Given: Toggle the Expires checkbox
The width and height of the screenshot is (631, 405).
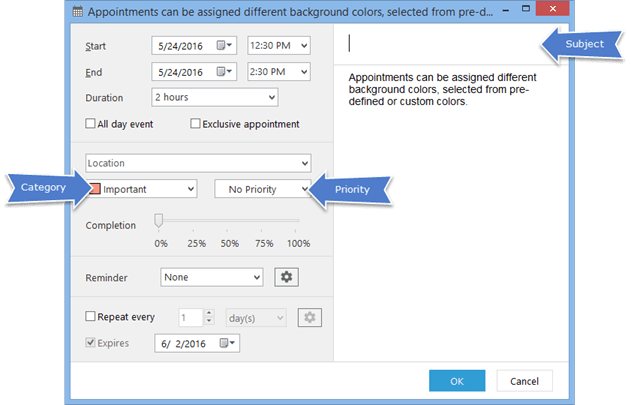Looking at the screenshot, I should coord(90,342).
